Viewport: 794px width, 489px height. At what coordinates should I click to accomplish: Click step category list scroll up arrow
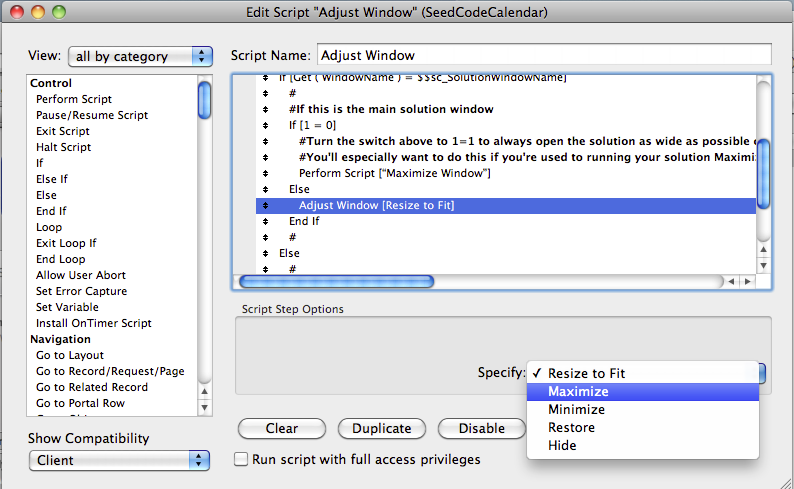[204, 391]
